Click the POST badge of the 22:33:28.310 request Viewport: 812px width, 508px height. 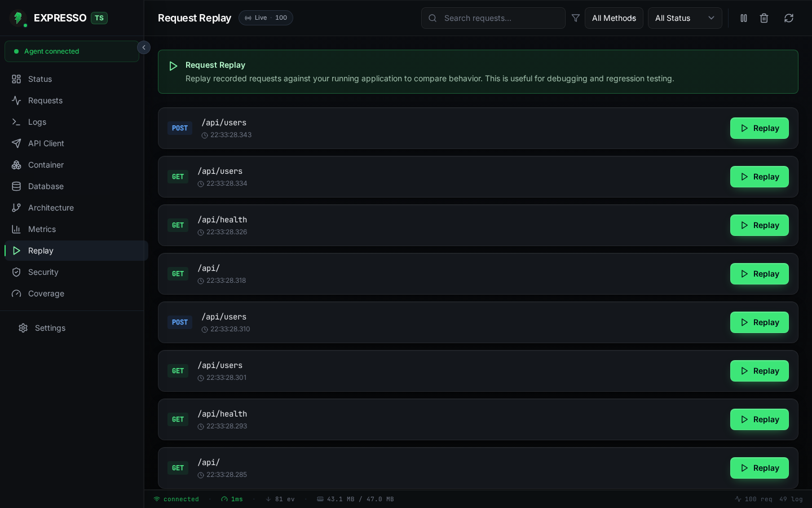pyautogui.click(x=180, y=322)
